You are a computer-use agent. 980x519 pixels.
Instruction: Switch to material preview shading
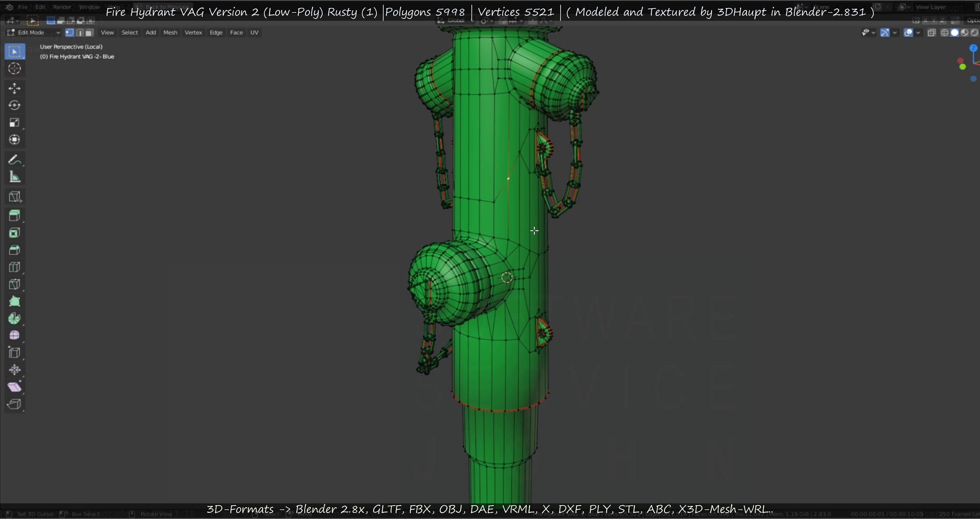tap(964, 33)
